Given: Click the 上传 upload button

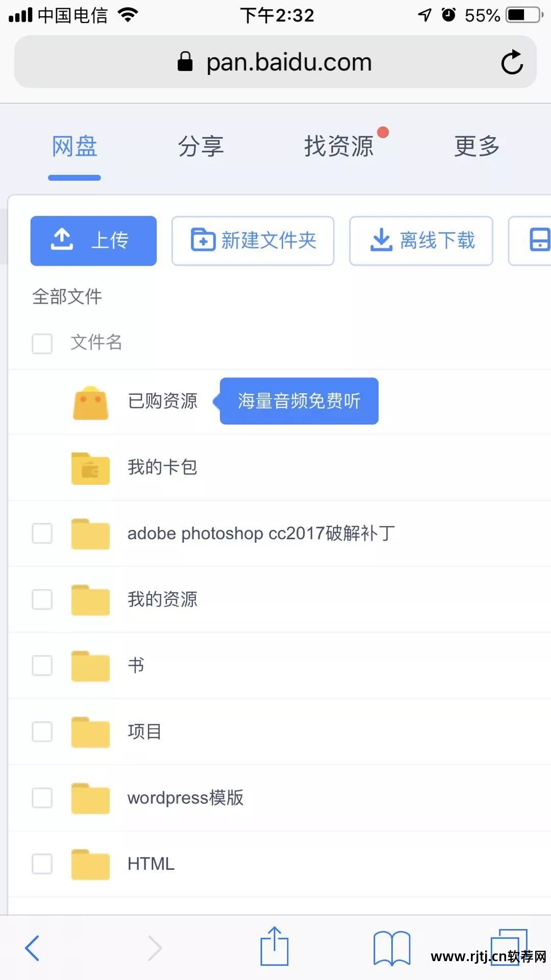Looking at the screenshot, I should pos(93,240).
